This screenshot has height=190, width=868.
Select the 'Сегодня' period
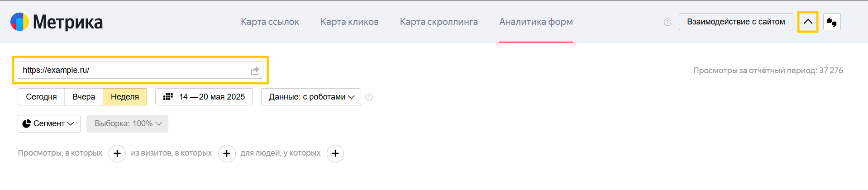click(41, 97)
